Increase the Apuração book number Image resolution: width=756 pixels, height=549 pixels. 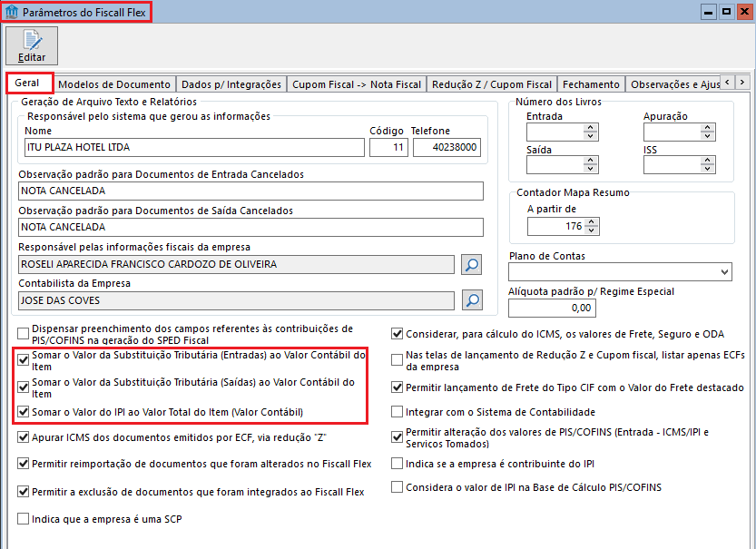(707, 128)
